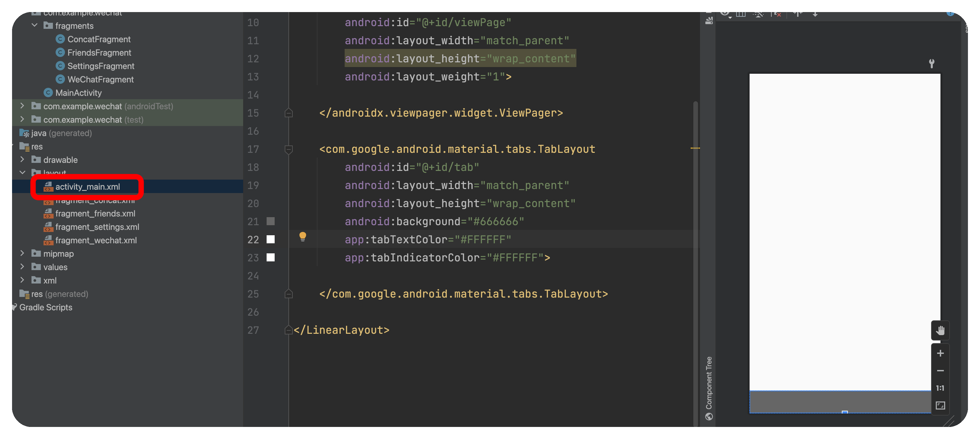Select the pan hand tool in preview
The image size is (980, 439).
click(940, 330)
